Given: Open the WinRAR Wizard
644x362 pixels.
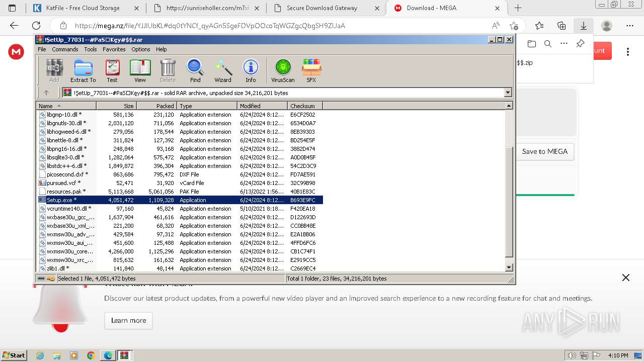Looking at the screenshot, I should [223, 71].
